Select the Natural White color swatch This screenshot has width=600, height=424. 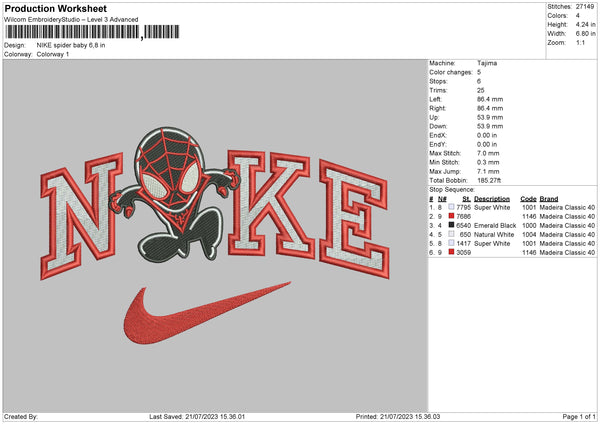[451, 234]
